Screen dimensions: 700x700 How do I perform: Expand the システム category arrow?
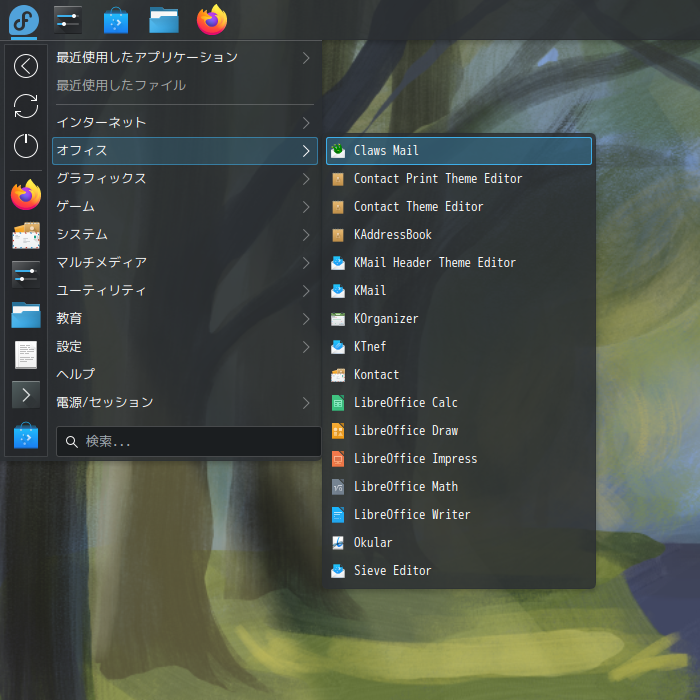[x=306, y=235]
